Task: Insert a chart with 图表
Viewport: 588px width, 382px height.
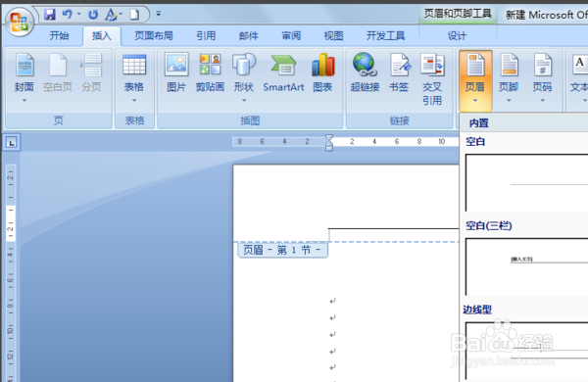Action: click(322, 73)
